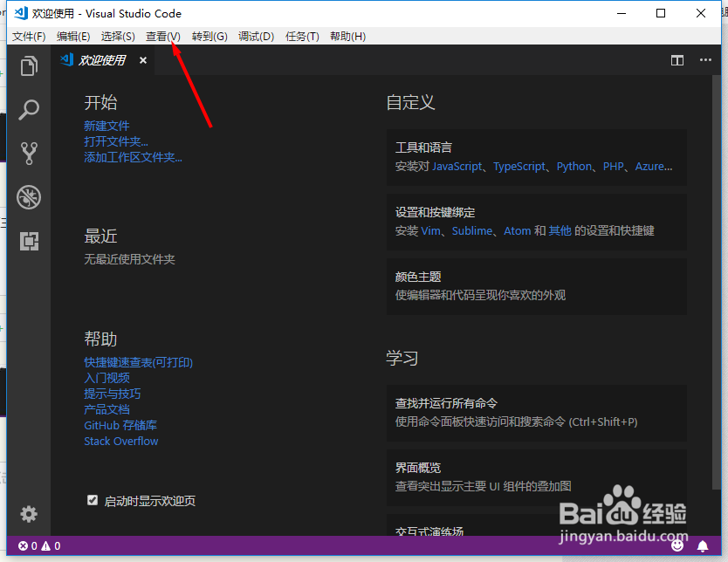The height and width of the screenshot is (562, 728).
Task: Open the 颜色主题 card
Action: tap(536, 286)
